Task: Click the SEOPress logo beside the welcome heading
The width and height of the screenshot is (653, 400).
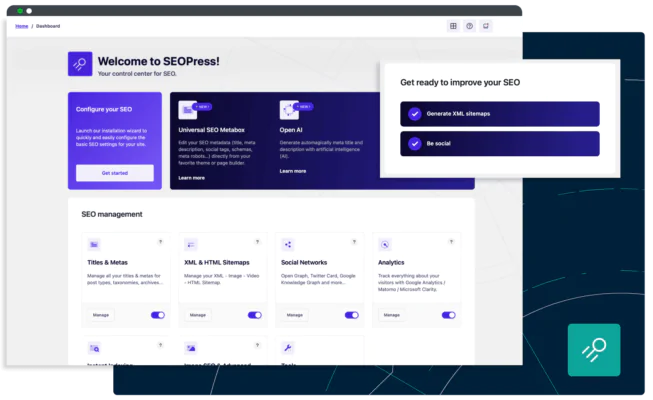Action: click(80, 64)
